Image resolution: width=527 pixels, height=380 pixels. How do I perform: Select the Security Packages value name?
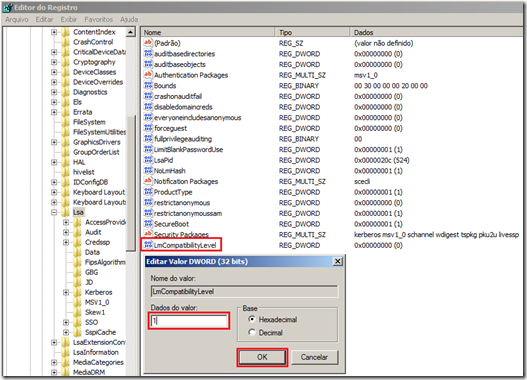tap(181, 234)
